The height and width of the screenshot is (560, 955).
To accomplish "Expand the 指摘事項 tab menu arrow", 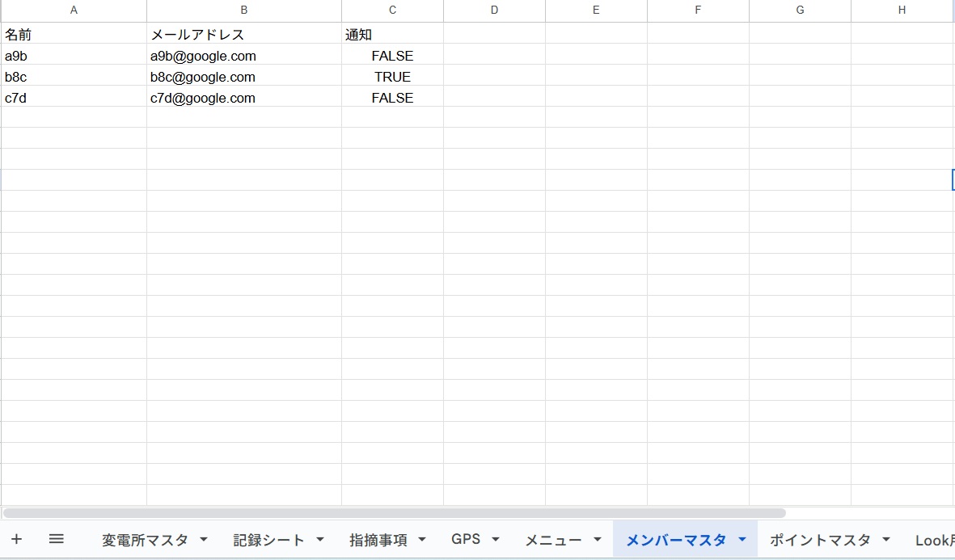I will pyautogui.click(x=421, y=540).
